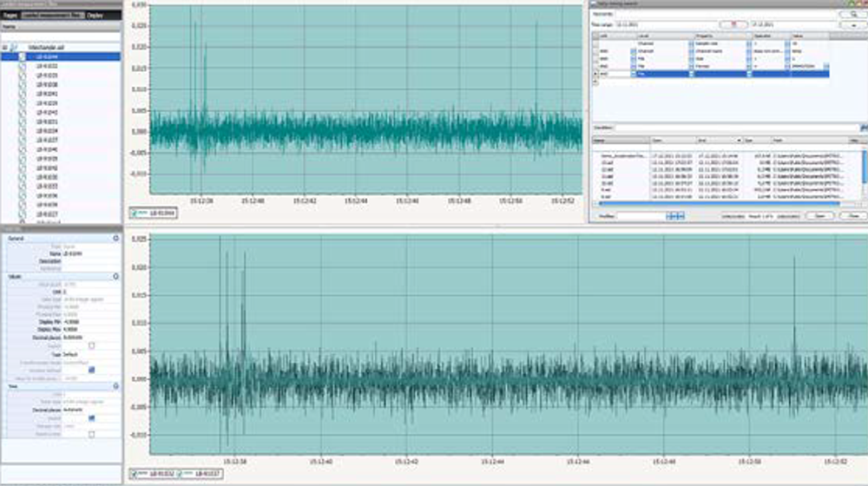Click the filter field at bottom of search window
Image resolution: width=868 pixels, height=486 pixels.
point(641,216)
